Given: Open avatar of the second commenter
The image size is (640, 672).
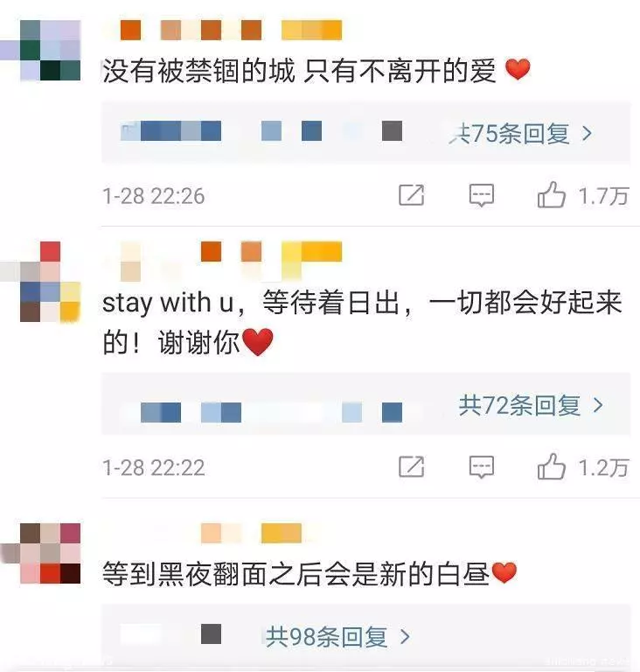Looking at the screenshot, I should [x=50, y=282].
